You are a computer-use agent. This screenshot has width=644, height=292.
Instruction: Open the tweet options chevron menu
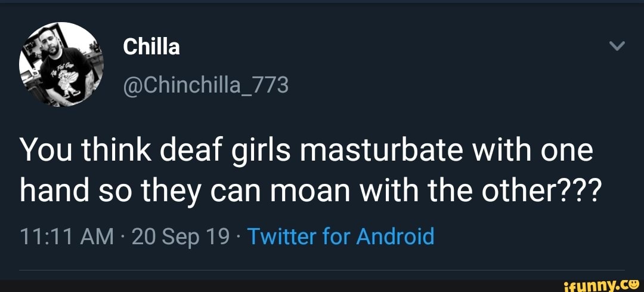618,47
